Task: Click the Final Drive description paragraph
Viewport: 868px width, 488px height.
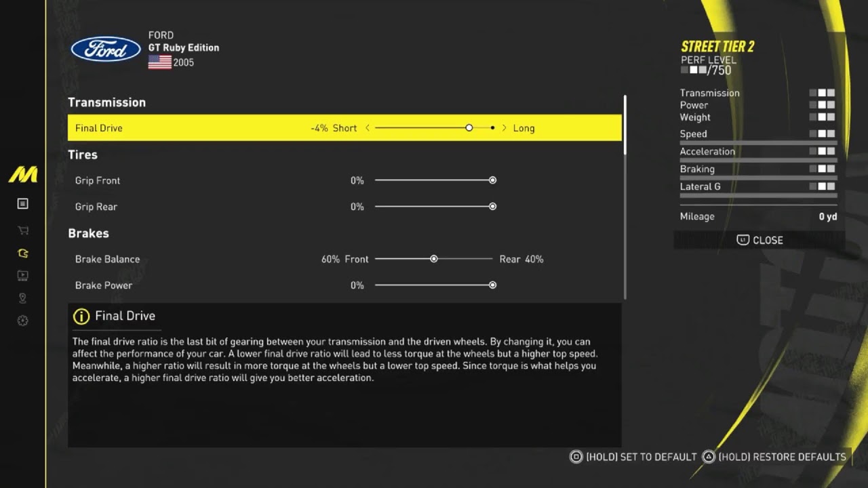Action: 335,359
